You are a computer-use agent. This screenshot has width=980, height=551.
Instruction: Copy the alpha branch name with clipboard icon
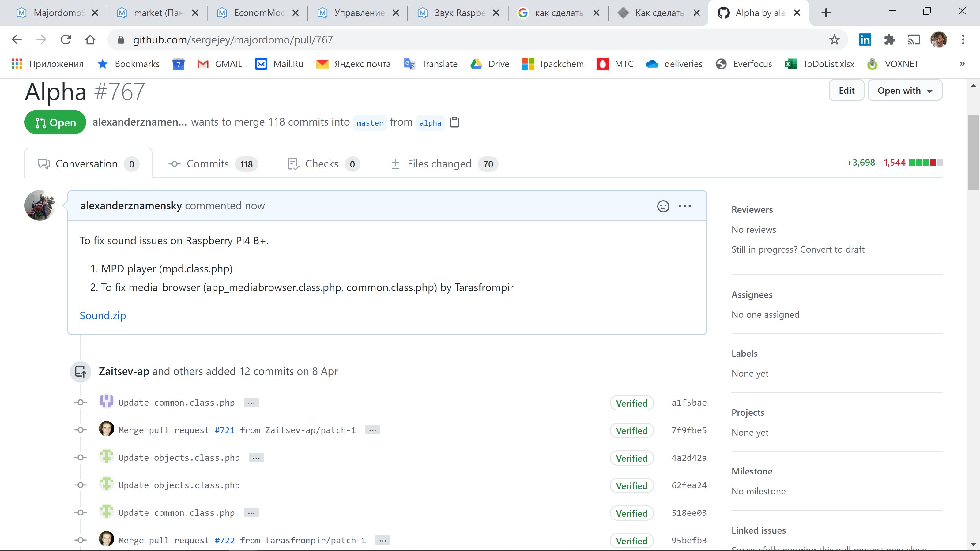click(455, 122)
